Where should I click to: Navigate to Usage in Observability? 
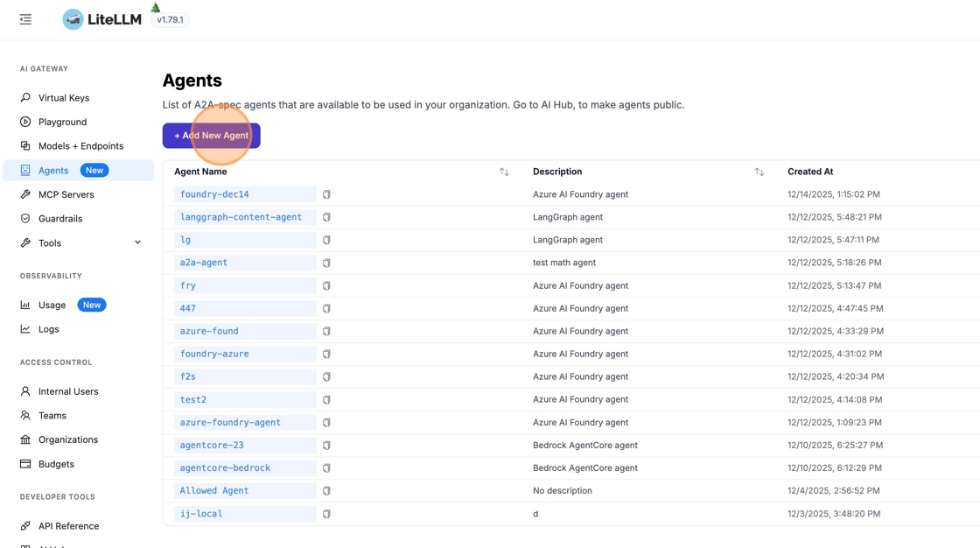[x=52, y=305]
